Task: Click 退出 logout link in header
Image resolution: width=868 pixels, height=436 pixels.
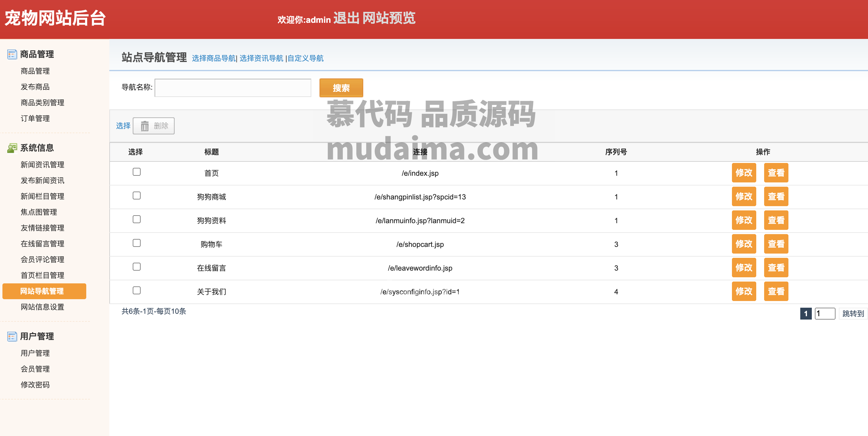Action: click(347, 18)
